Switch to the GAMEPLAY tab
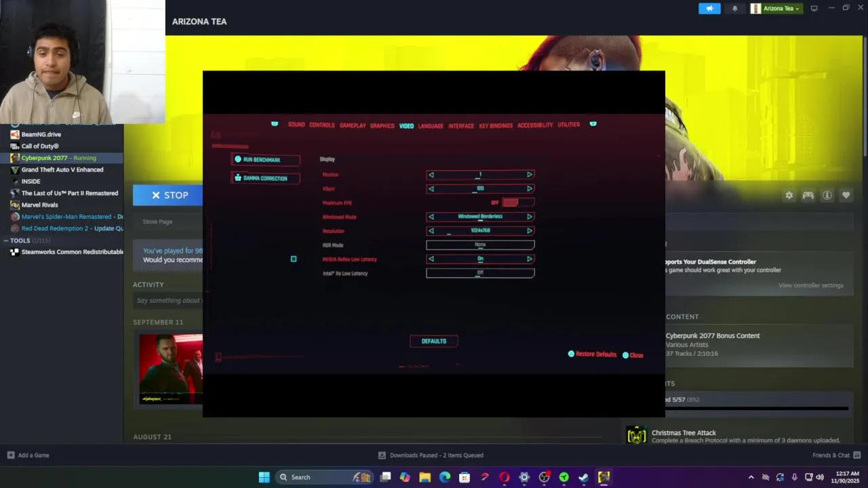Viewport: 868px width, 488px height. coord(353,125)
